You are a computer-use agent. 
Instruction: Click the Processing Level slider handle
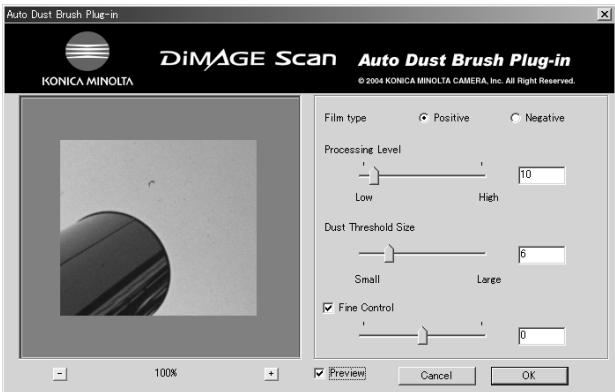[374, 175]
